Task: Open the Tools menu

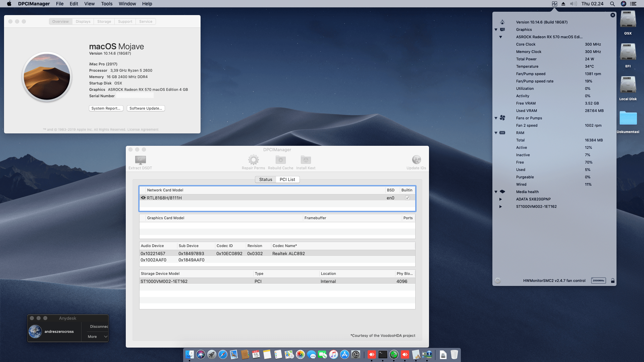Action: pyautogui.click(x=107, y=4)
